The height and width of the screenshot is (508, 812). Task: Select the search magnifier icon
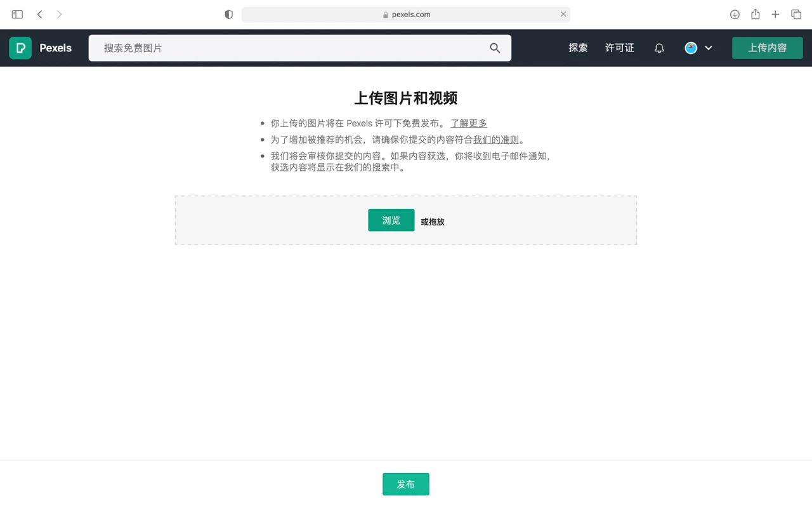(x=495, y=48)
